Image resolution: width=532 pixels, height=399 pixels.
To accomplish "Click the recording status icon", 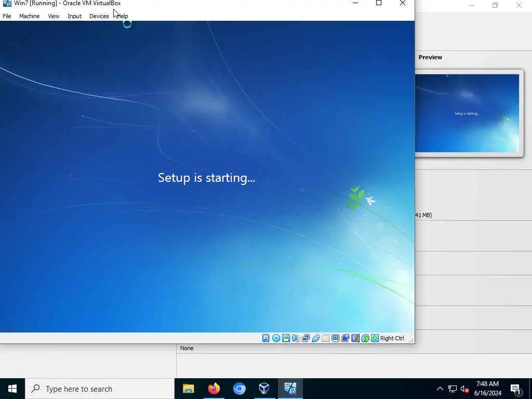I will coord(345,338).
